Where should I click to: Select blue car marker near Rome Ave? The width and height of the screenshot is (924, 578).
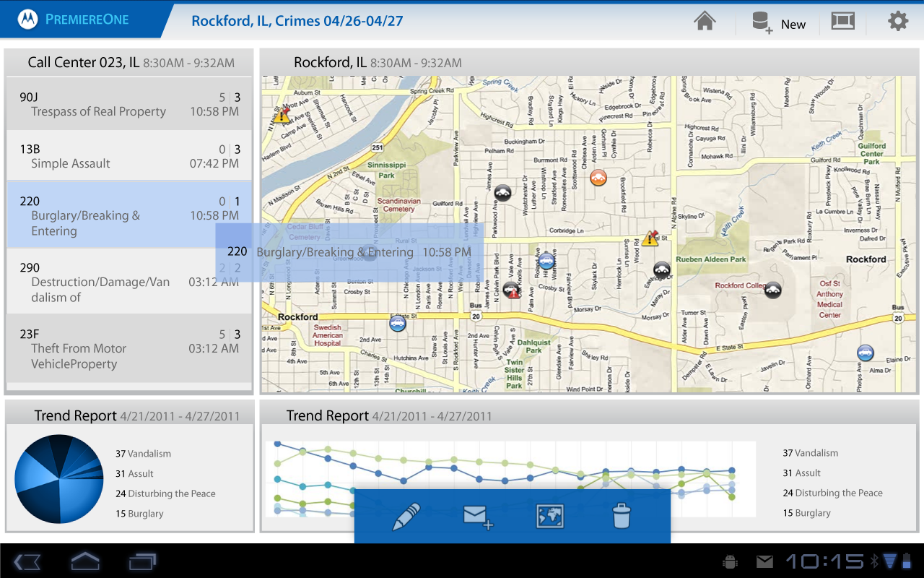[547, 261]
